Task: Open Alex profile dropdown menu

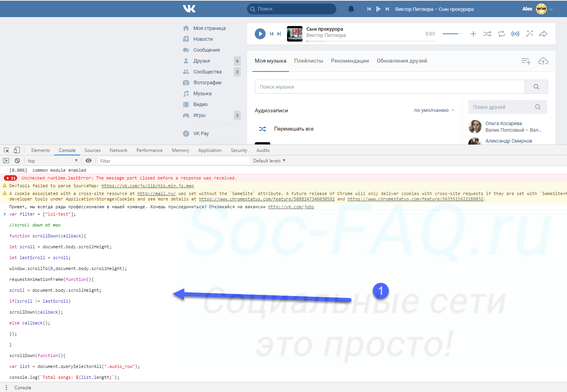Action: (537, 9)
